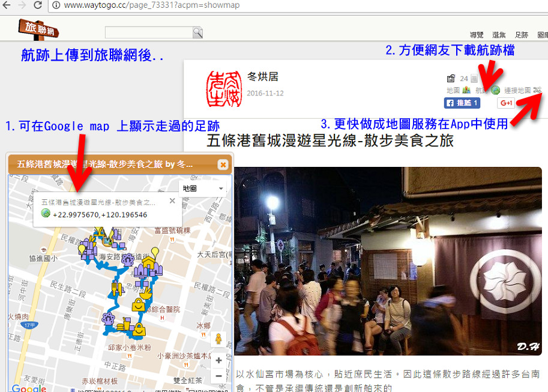Download track via the 航跡 globe icon
Viewport: 548px width, 392px height.
click(495, 90)
